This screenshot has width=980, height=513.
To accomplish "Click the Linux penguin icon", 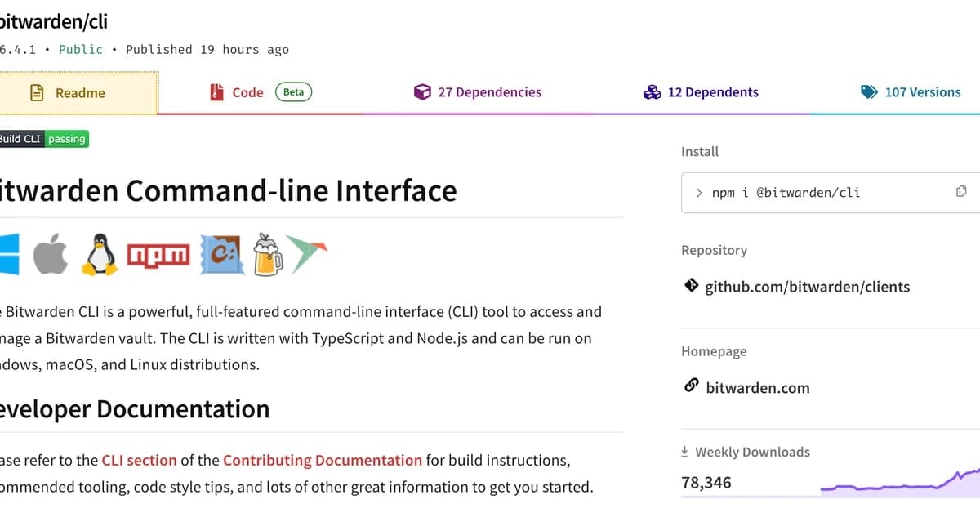I will point(99,254).
